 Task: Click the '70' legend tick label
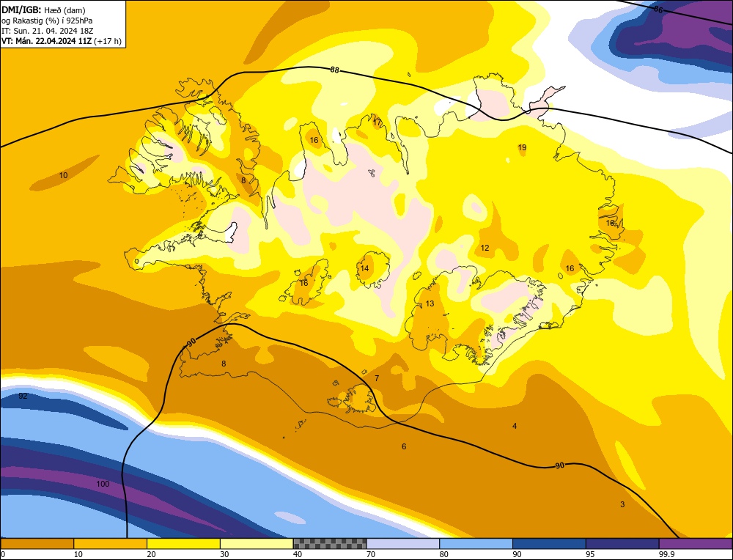[x=370, y=554]
